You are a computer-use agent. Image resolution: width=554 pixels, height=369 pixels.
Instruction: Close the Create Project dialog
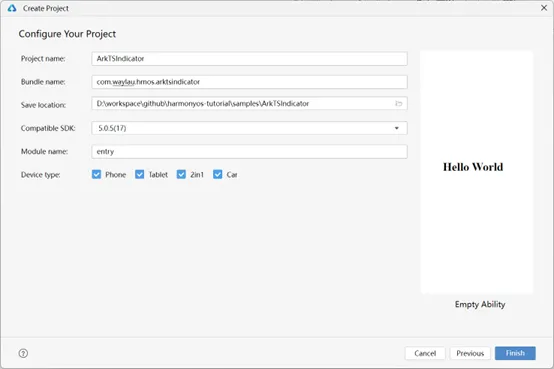[x=544, y=8]
